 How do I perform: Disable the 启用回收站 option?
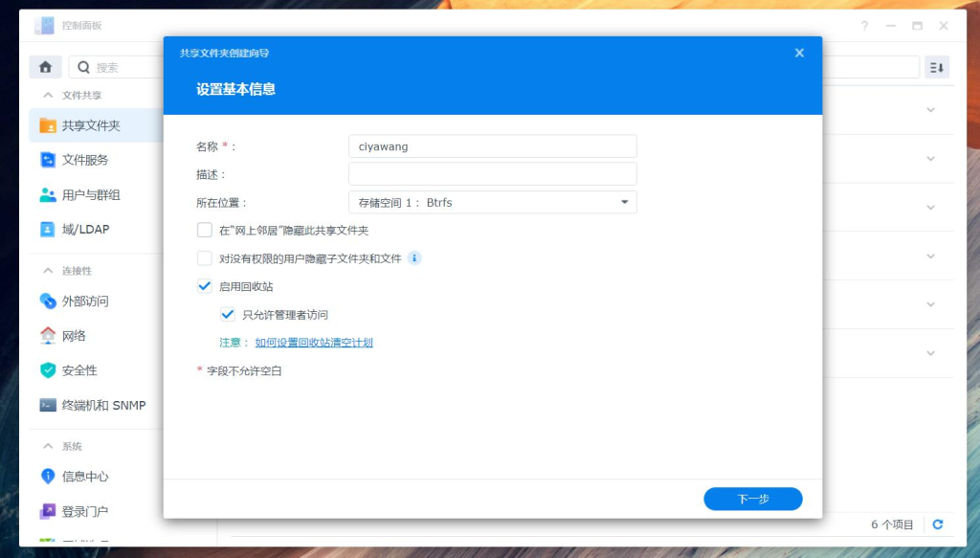pos(205,285)
